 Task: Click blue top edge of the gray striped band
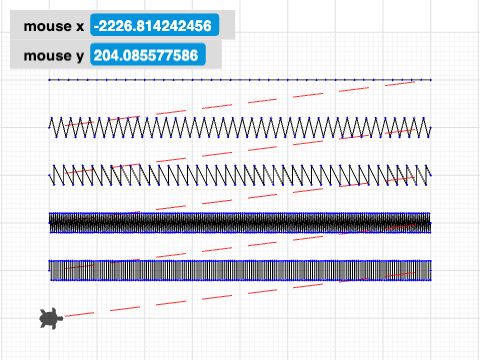240,261
